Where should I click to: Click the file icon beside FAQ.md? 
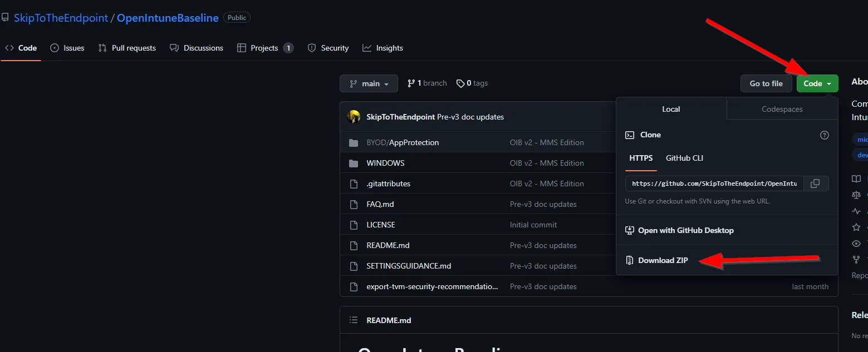[353, 204]
